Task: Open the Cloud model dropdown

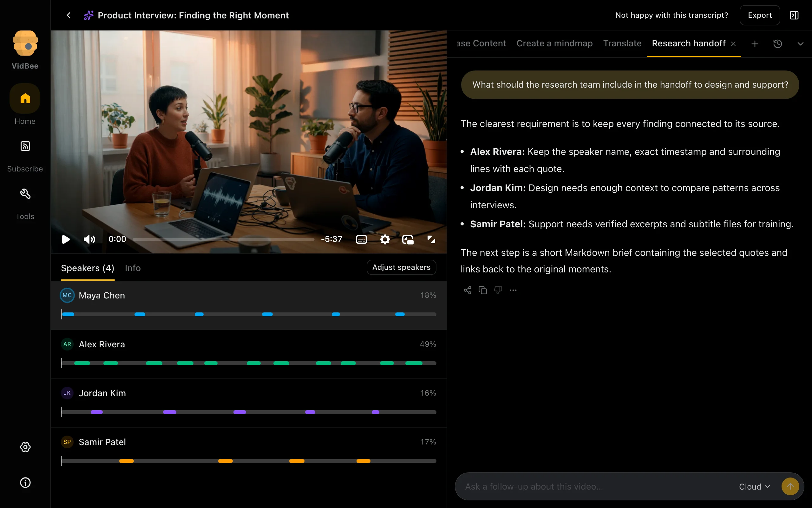Action: (x=754, y=486)
